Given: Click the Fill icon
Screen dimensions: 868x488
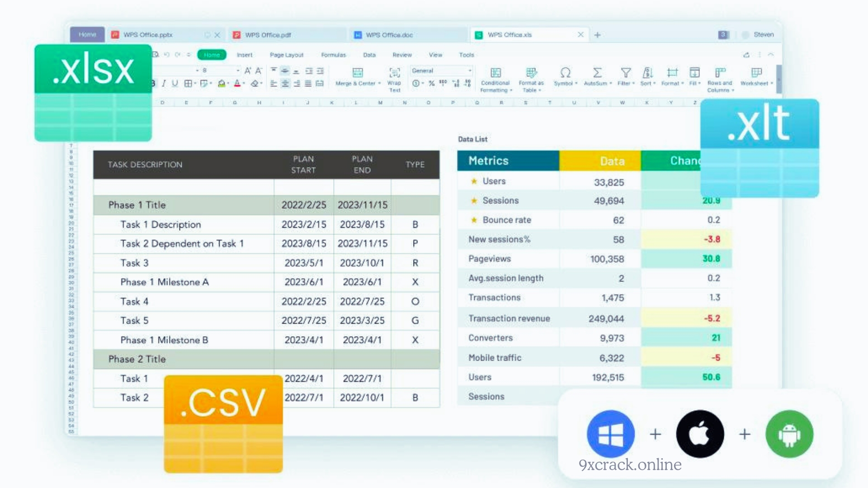Looking at the screenshot, I should (694, 72).
